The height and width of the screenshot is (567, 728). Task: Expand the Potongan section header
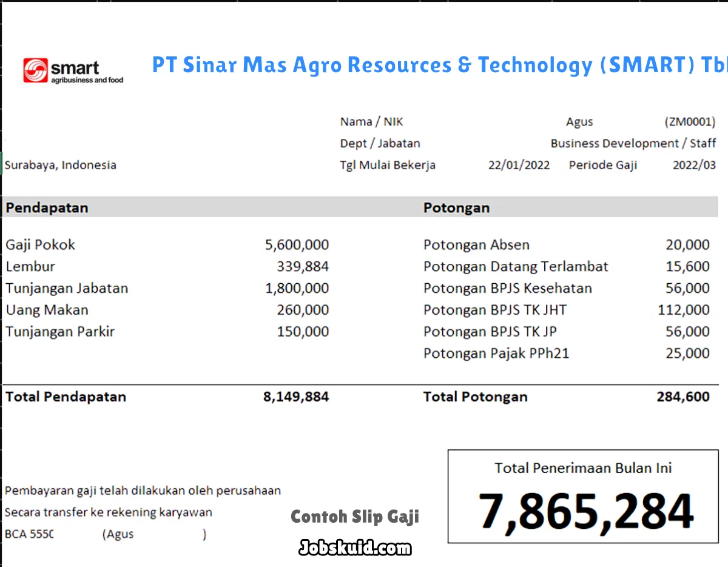(x=457, y=207)
